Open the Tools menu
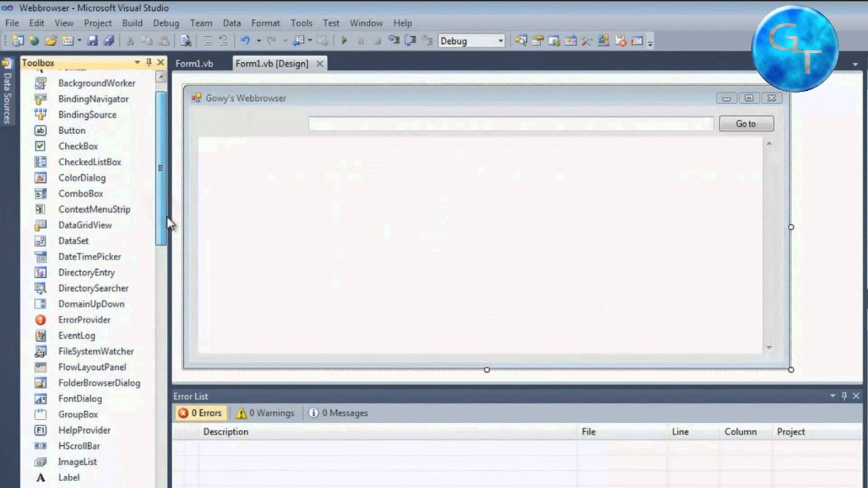 pyautogui.click(x=301, y=22)
